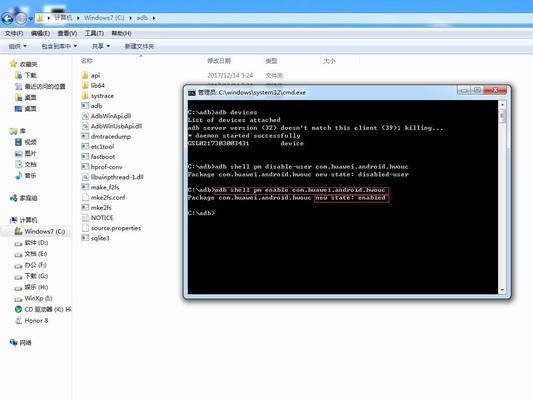
Task: Select the Honor 8 device in sidebar
Action: tap(32, 320)
